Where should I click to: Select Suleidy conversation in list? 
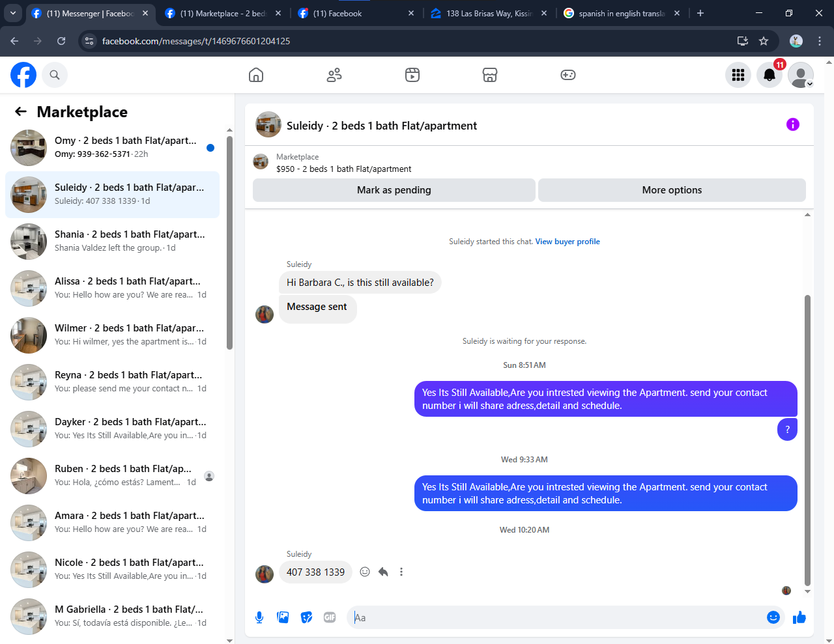112,195
